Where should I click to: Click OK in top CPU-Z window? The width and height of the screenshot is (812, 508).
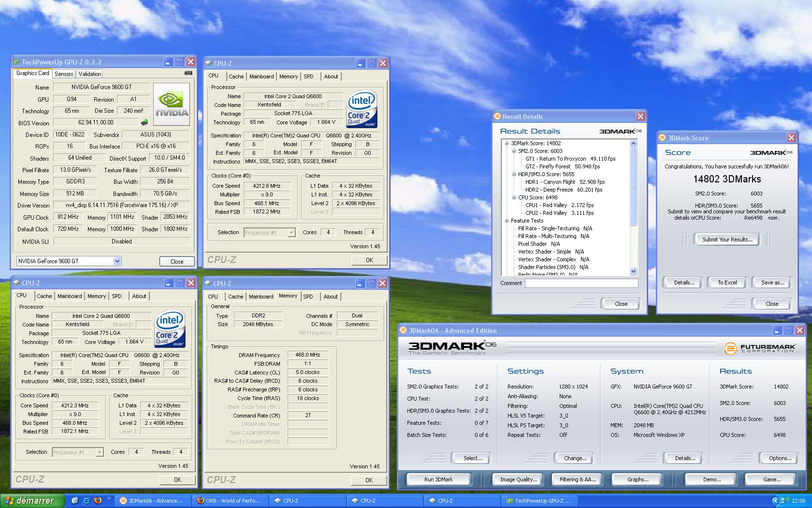(369, 260)
